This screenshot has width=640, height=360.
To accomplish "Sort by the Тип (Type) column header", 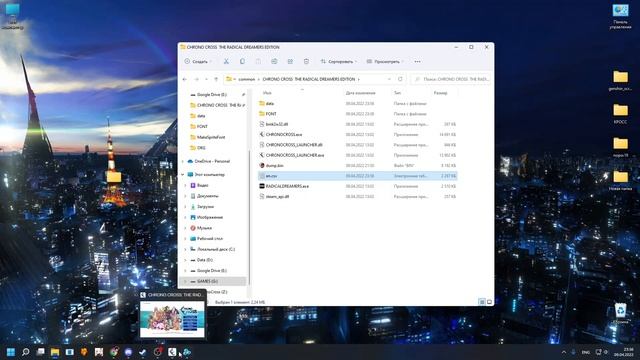I will [397, 93].
